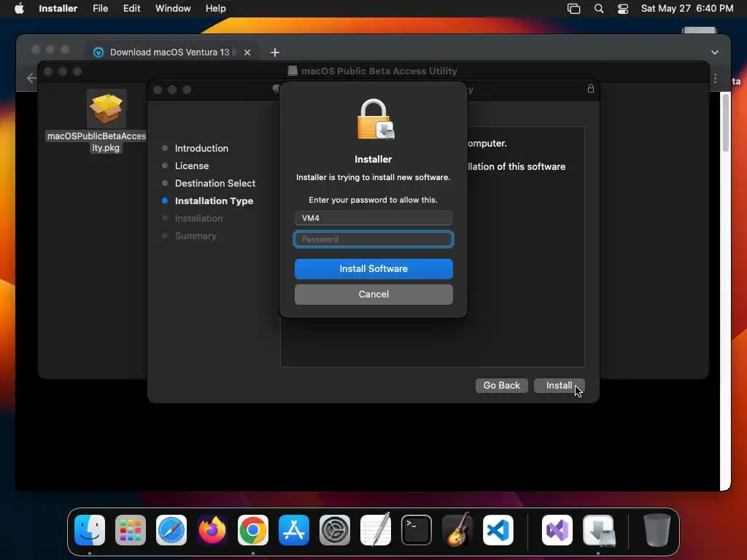This screenshot has height=560, width=747.
Task: Open the browser three-dot menu
Action: 715,79
